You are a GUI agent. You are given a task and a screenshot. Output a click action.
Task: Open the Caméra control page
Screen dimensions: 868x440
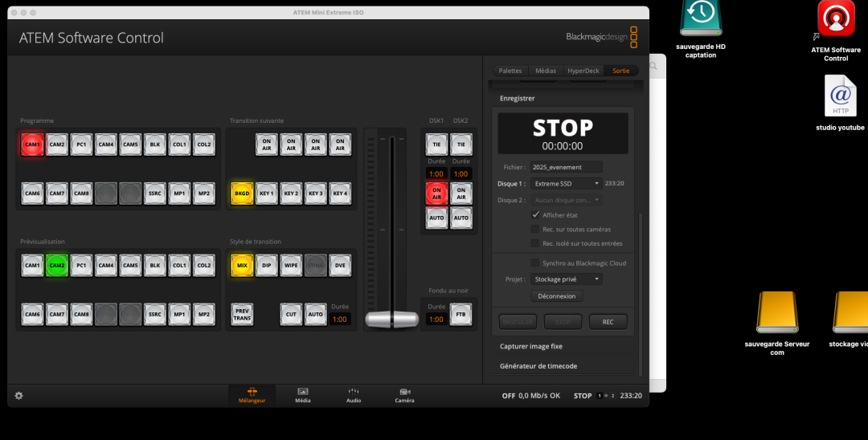[x=404, y=395]
